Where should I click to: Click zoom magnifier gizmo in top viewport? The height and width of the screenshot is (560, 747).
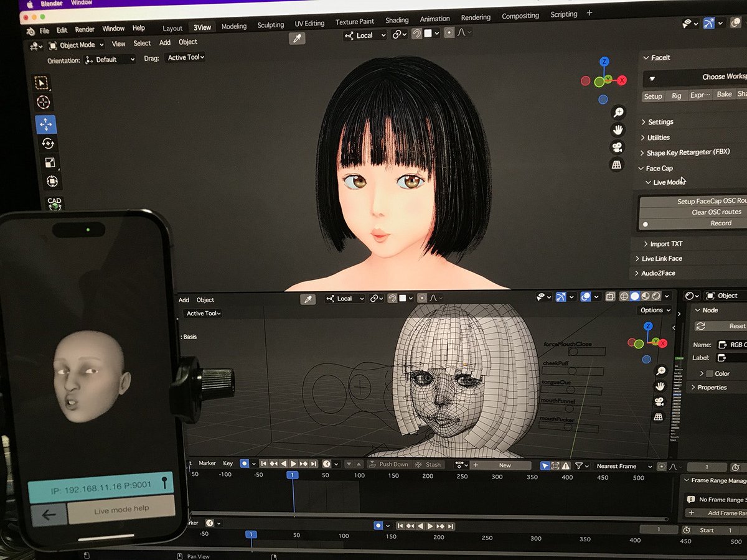[618, 112]
